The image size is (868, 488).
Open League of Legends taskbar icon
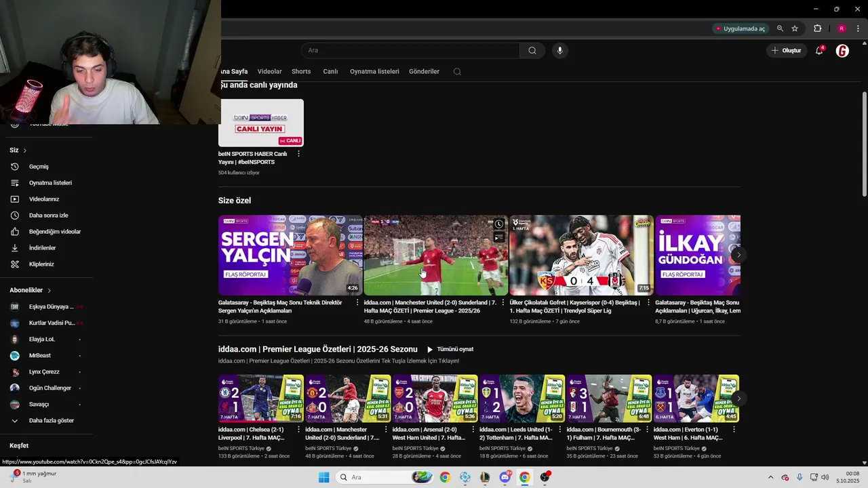click(485, 477)
